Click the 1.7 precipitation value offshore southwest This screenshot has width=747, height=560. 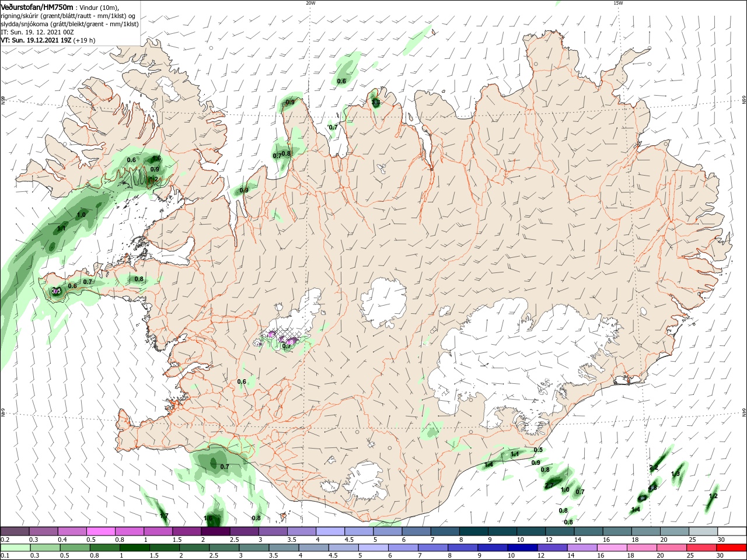pyautogui.click(x=164, y=516)
